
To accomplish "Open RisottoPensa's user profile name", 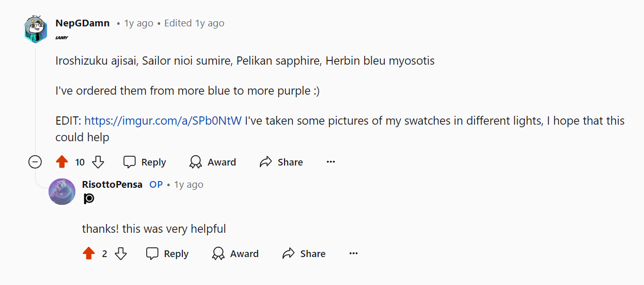I will click(x=112, y=185).
